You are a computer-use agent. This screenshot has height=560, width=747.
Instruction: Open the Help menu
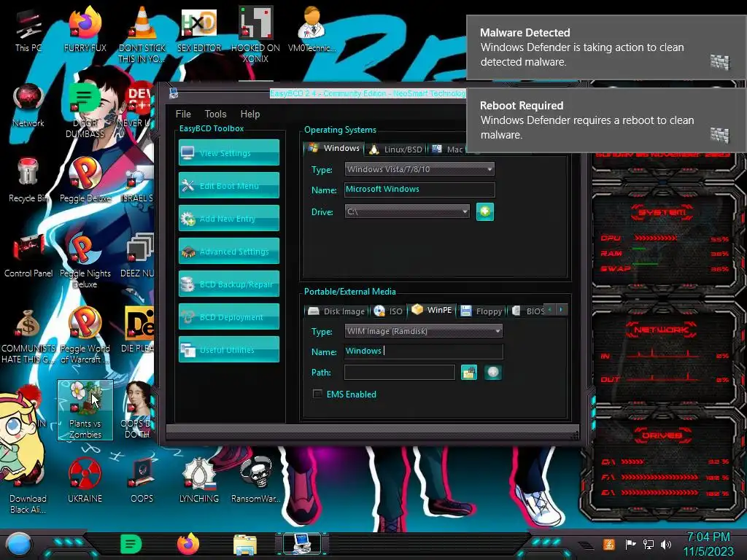[250, 114]
